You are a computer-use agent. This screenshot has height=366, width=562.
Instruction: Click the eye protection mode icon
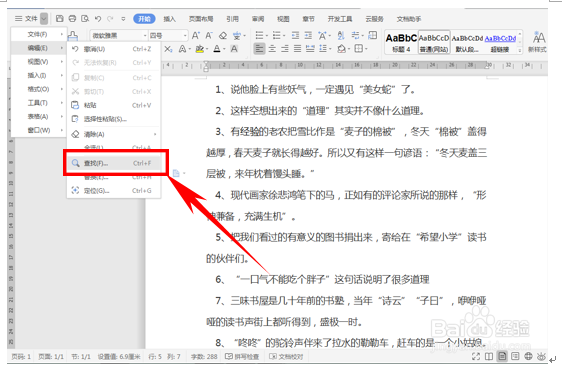[x=541, y=356]
